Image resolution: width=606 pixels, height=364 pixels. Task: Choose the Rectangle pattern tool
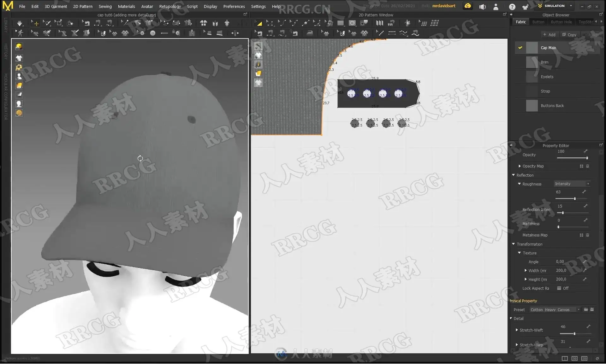tap(340, 23)
